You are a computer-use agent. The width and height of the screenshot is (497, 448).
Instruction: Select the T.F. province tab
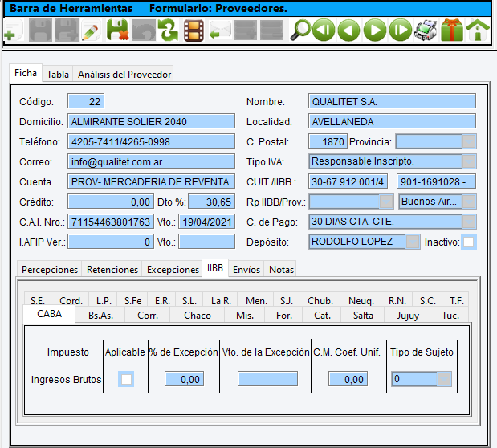tap(456, 300)
